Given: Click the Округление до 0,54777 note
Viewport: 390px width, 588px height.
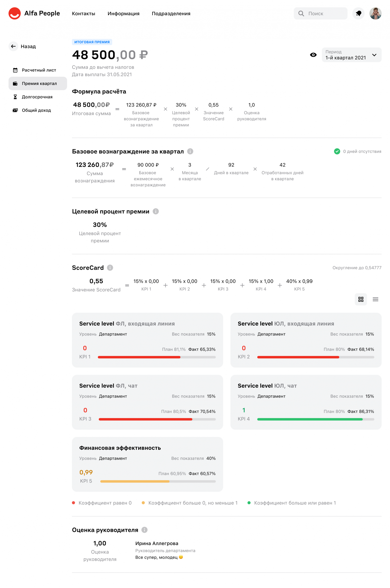Looking at the screenshot, I should (x=357, y=268).
